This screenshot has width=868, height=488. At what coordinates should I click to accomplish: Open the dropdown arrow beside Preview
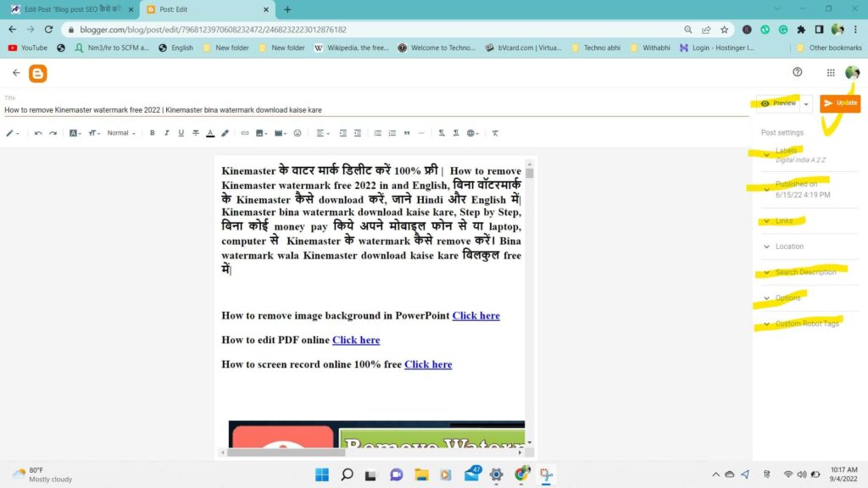point(806,104)
